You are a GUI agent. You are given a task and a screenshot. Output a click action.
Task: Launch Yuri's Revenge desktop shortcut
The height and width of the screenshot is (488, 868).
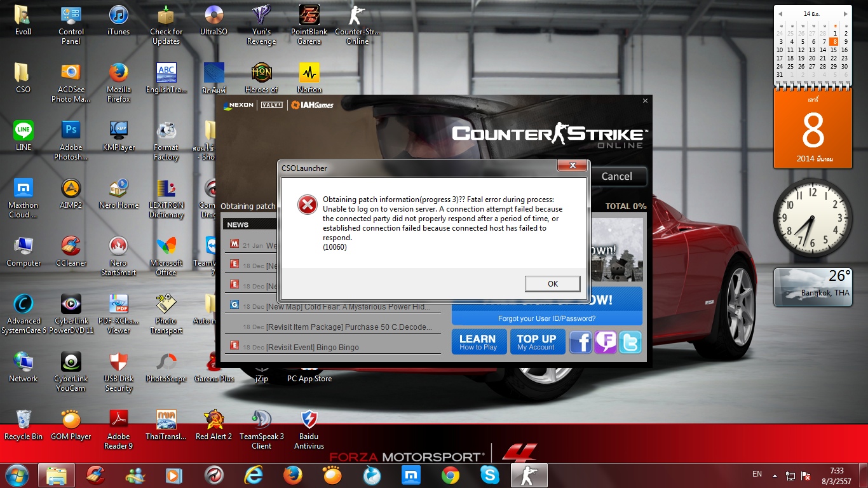click(x=262, y=25)
